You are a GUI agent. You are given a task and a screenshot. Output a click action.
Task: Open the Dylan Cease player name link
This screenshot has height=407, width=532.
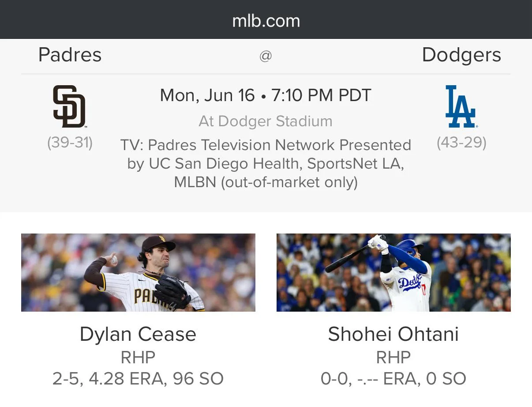(138, 334)
